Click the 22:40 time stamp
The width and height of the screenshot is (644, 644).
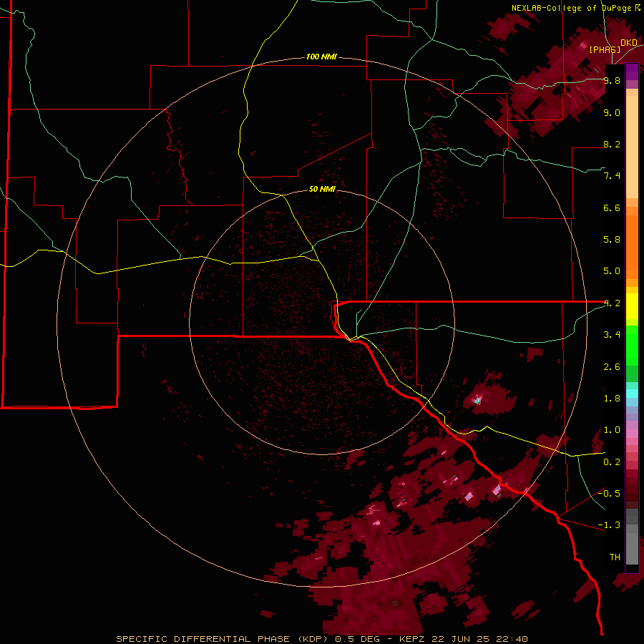pos(512,639)
